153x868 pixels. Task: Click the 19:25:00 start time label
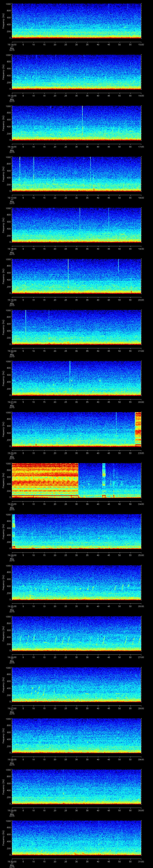(x=12, y=606)
